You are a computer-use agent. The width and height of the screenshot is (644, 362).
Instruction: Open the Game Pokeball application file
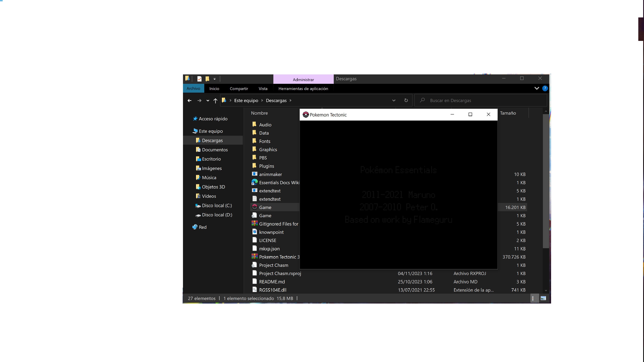click(x=265, y=207)
